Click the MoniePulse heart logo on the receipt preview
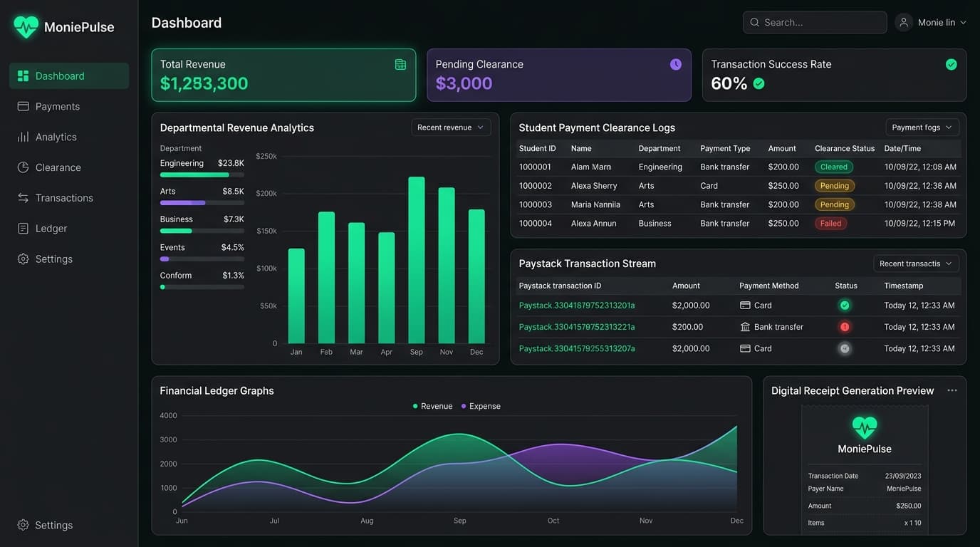 (x=865, y=427)
